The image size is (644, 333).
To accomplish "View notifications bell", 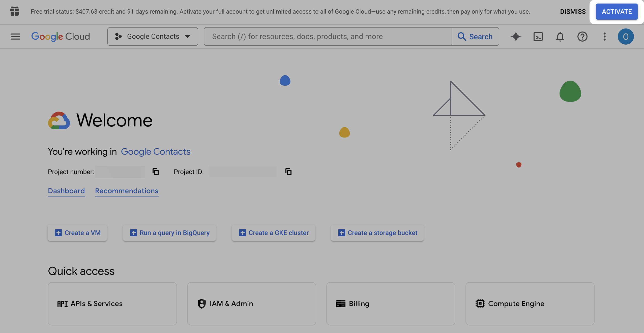I will (560, 37).
